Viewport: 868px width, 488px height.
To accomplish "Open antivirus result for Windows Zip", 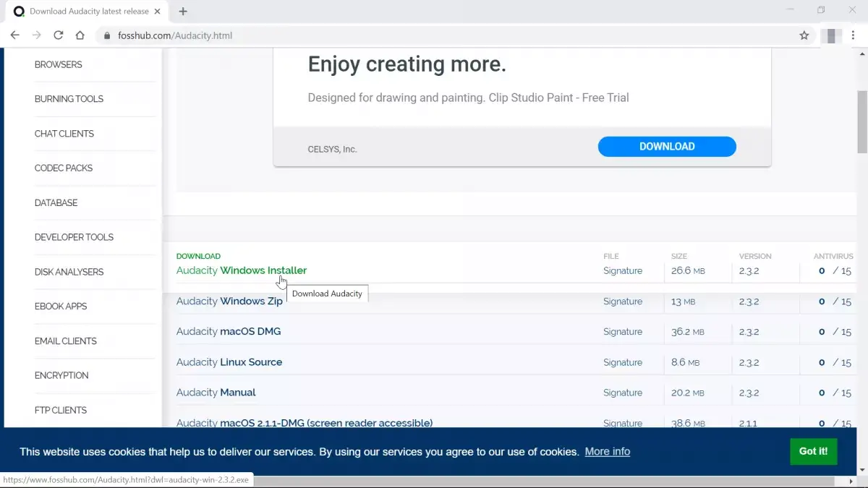I will coord(835,301).
